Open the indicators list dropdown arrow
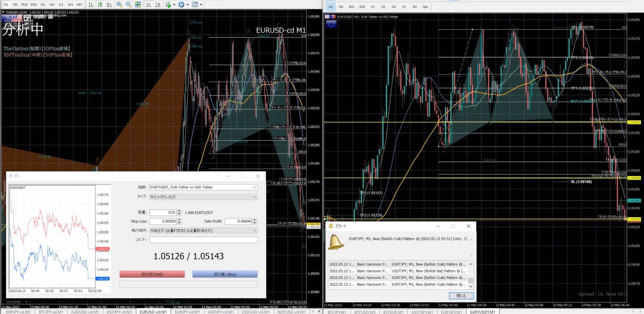 click(174, 5)
